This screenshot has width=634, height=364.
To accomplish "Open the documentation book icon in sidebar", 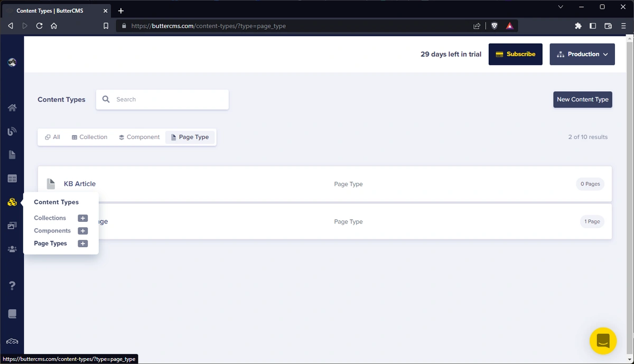I will tap(12, 314).
